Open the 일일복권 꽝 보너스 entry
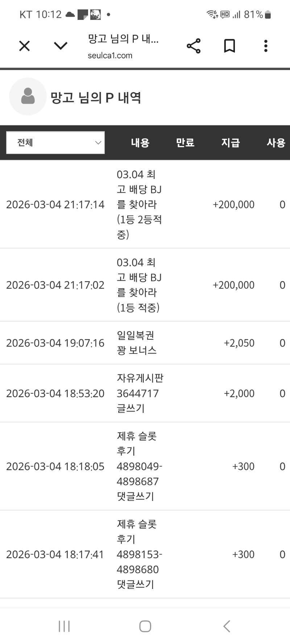Screen dimensions: 290x644 pos(137,343)
